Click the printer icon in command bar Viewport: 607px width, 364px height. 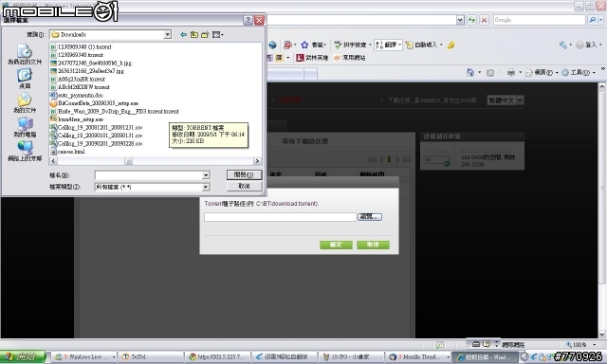point(511,72)
